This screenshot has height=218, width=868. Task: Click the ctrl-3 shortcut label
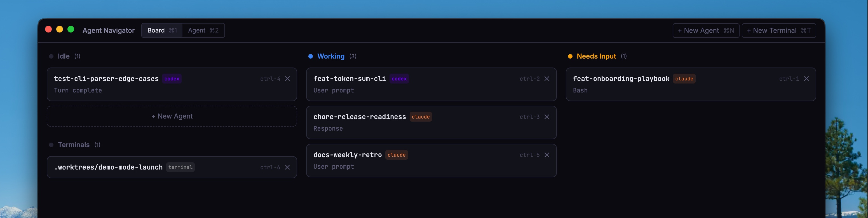coord(530,117)
